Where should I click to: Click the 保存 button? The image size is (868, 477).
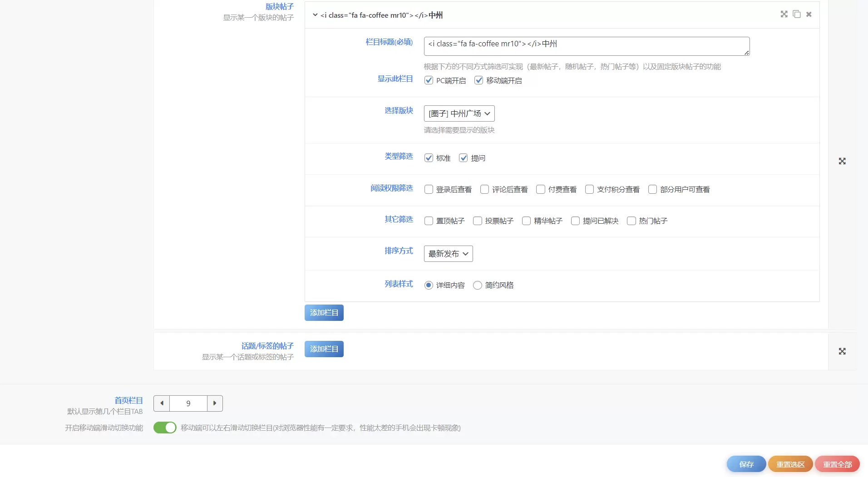pos(746,464)
